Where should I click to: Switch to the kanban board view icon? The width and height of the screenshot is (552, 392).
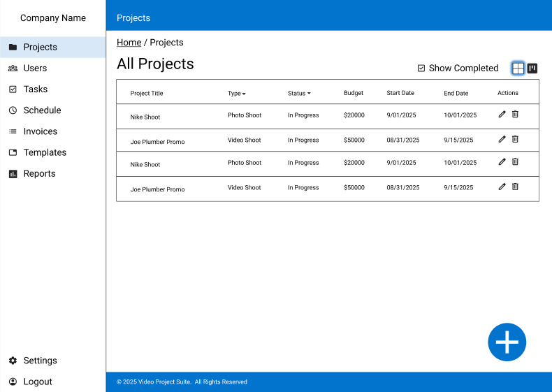pos(532,68)
